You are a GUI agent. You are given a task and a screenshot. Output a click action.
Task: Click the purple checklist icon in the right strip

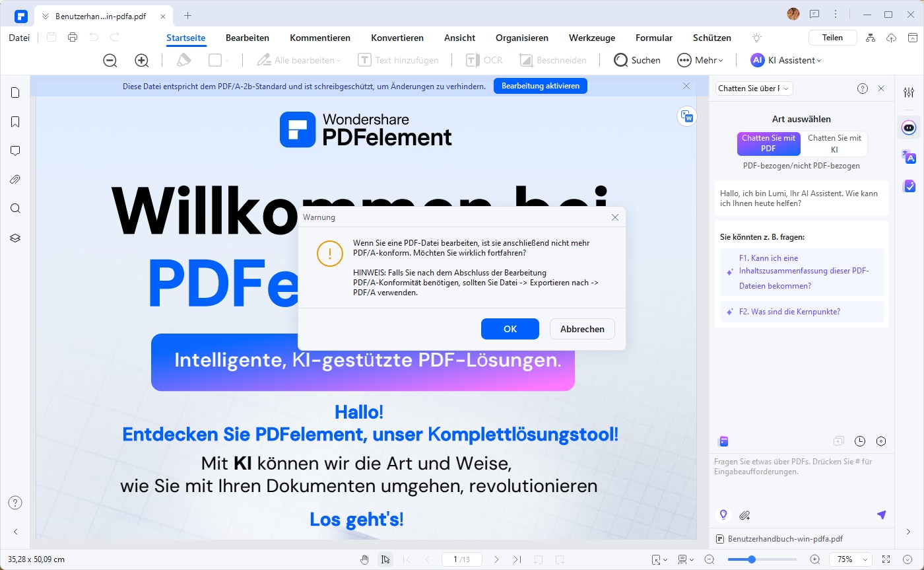[x=909, y=186]
